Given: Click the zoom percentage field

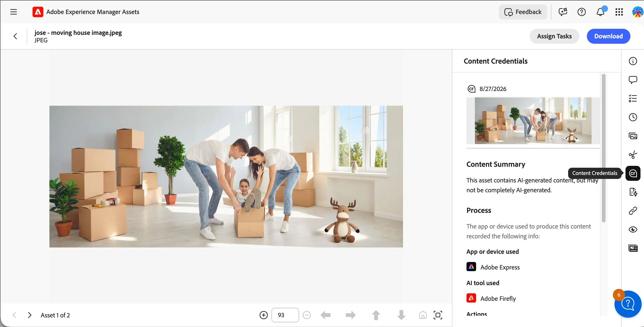Looking at the screenshot, I should 285,315.
